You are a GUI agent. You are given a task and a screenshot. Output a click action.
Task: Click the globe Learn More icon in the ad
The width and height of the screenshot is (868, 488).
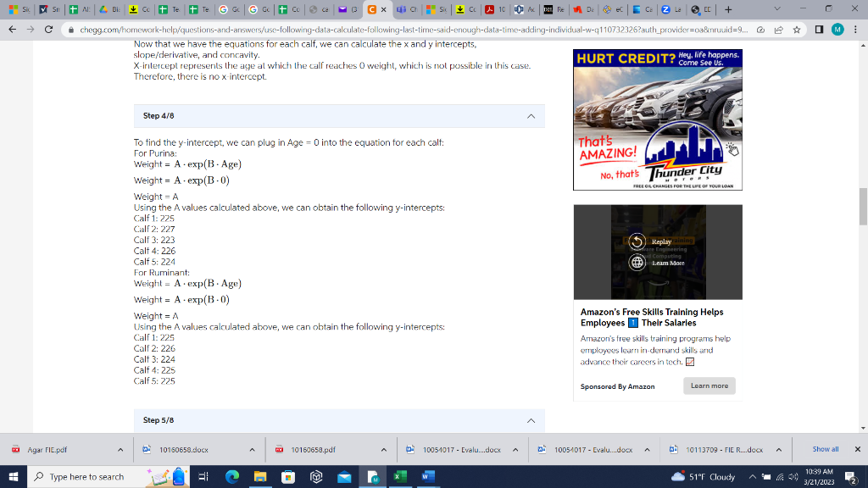click(x=636, y=263)
